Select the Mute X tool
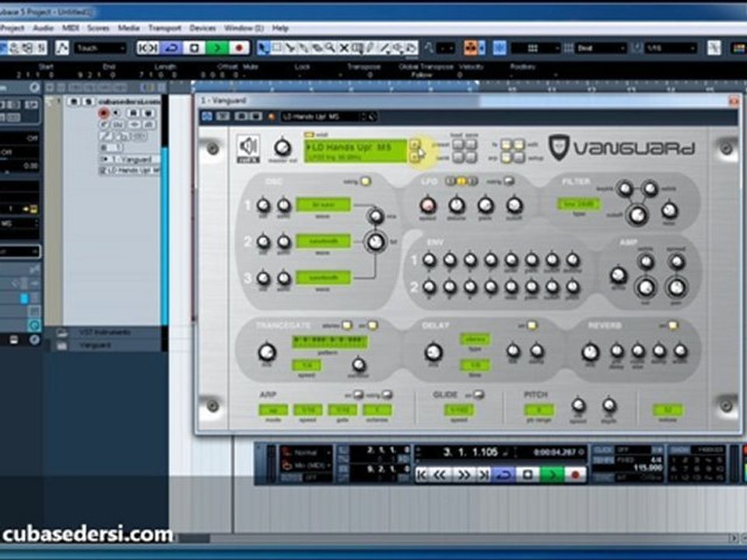747x560 pixels. tap(343, 47)
